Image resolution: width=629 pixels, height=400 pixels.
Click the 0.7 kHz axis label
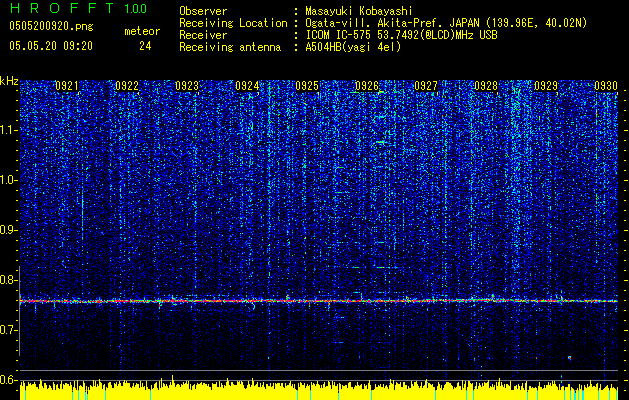click(x=9, y=330)
